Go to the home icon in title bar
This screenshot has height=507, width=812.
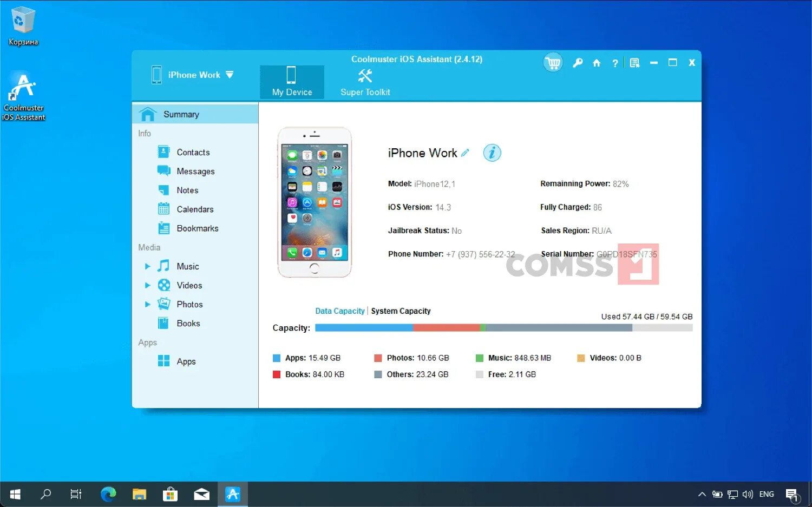pos(597,63)
